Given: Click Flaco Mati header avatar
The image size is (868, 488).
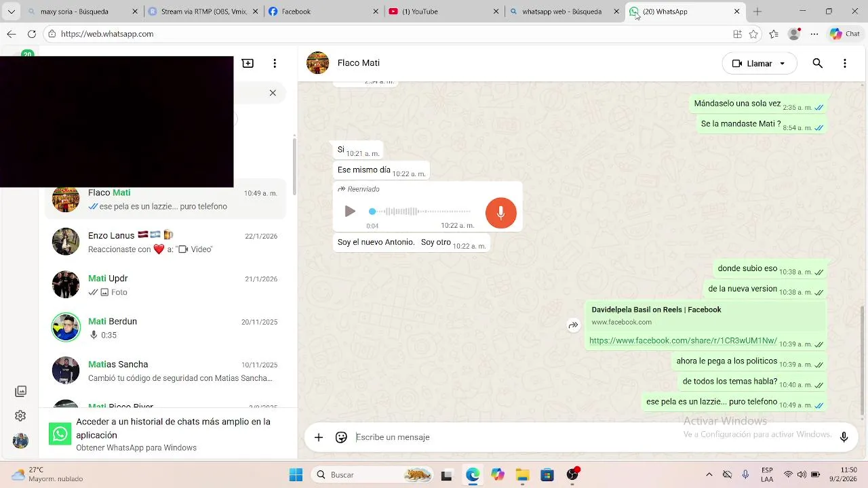Looking at the screenshot, I should coord(317,63).
